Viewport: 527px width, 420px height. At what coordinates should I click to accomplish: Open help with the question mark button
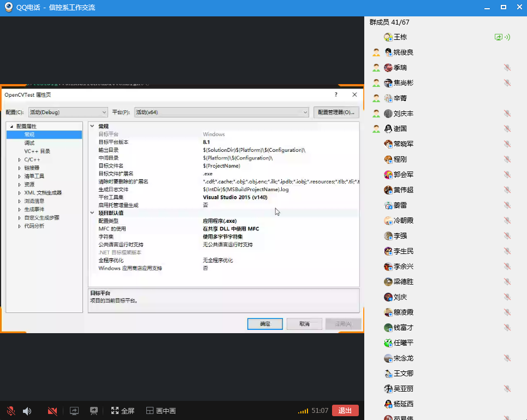[x=336, y=94]
